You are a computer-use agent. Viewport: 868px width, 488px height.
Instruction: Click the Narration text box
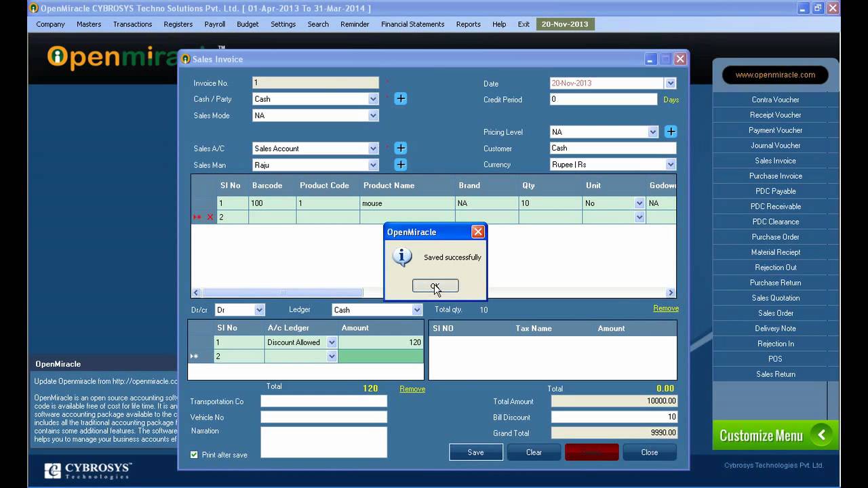pos(323,442)
